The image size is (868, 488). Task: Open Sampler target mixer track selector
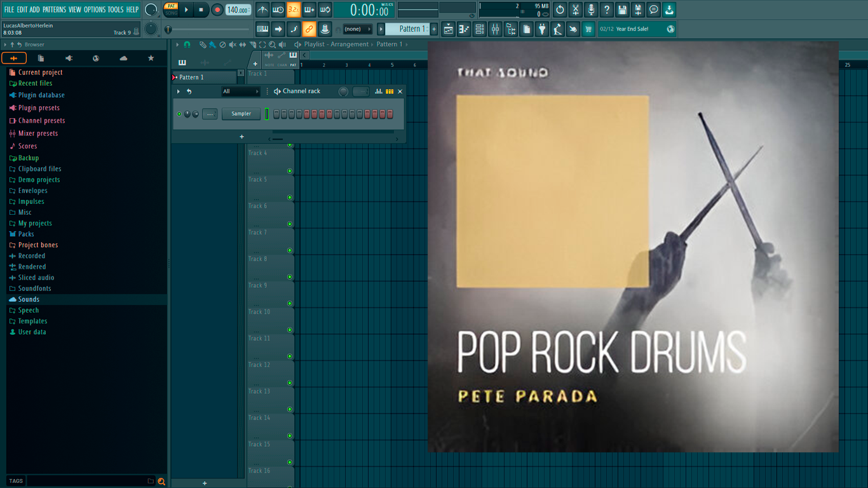[x=210, y=114]
